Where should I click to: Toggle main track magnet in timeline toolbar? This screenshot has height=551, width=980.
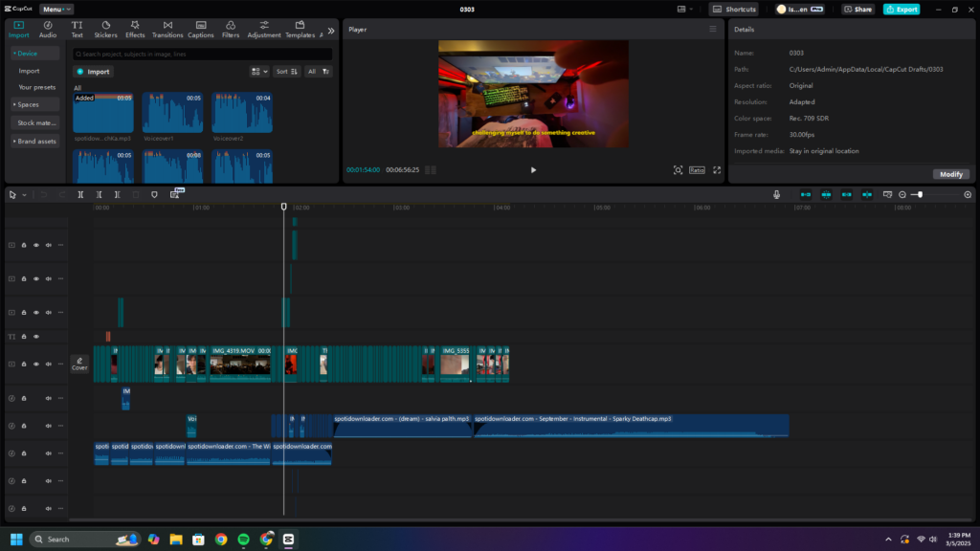pos(806,195)
